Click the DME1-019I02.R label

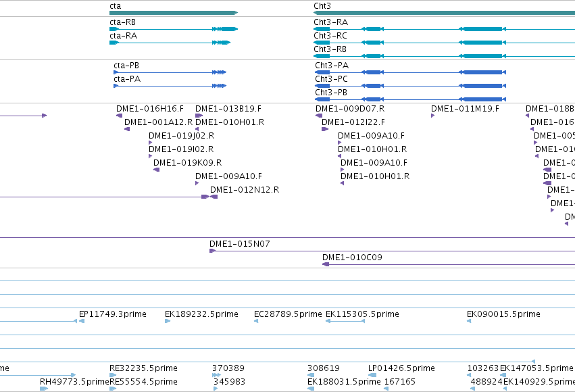[x=181, y=149]
